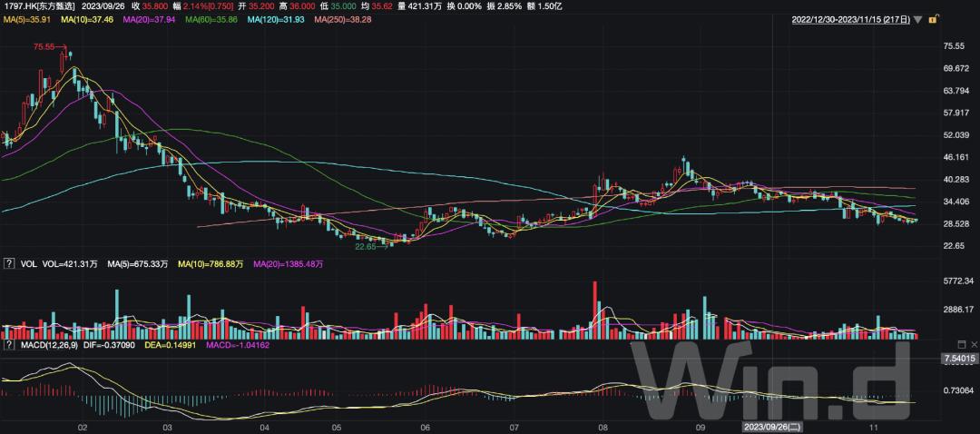Image resolution: width=980 pixels, height=434 pixels.
Task: Click the VOL indicator help question-mark icon
Action: (8, 264)
